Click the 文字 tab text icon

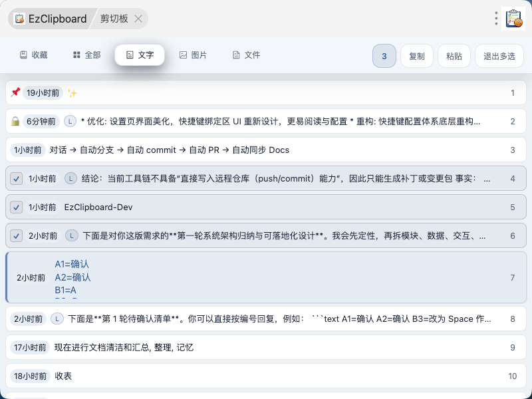pyautogui.click(x=130, y=55)
